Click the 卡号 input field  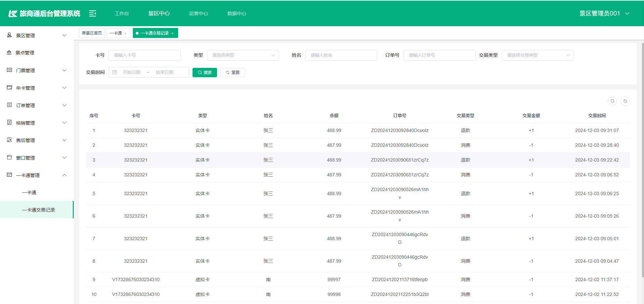click(x=145, y=55)
